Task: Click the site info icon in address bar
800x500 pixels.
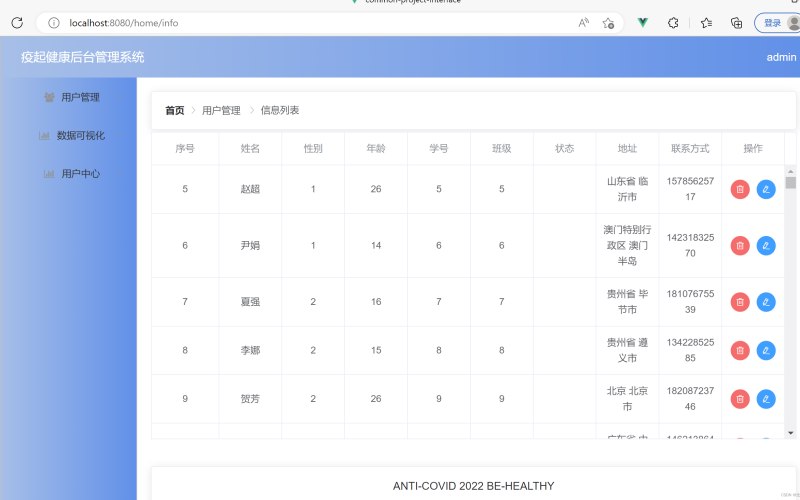Action: [x=54, y=22]
